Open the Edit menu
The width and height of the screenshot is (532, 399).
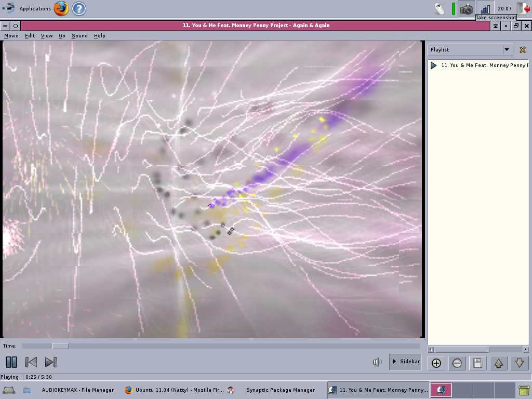click(x=30, y=36)
